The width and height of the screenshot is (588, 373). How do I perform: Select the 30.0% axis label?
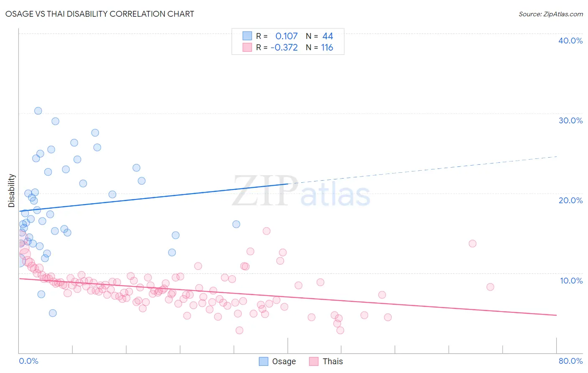[x=570, y=120]
